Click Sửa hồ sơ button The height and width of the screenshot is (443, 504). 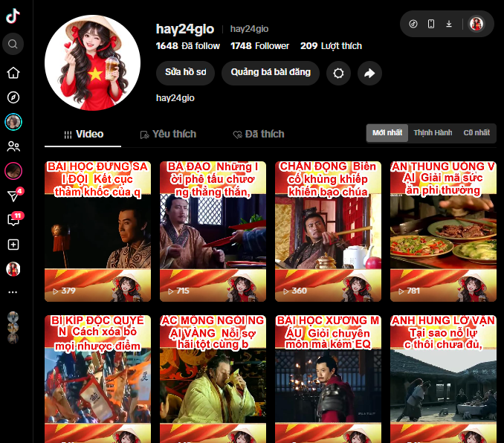[x=185, y=73]
